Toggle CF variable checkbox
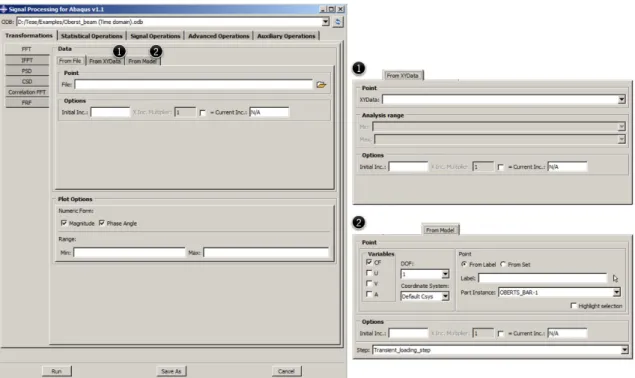 point(369,263)
